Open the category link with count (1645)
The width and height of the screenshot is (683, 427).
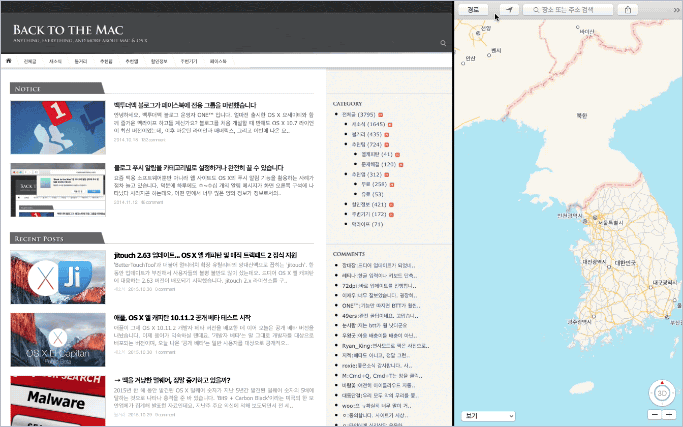(x=369, y=125)
